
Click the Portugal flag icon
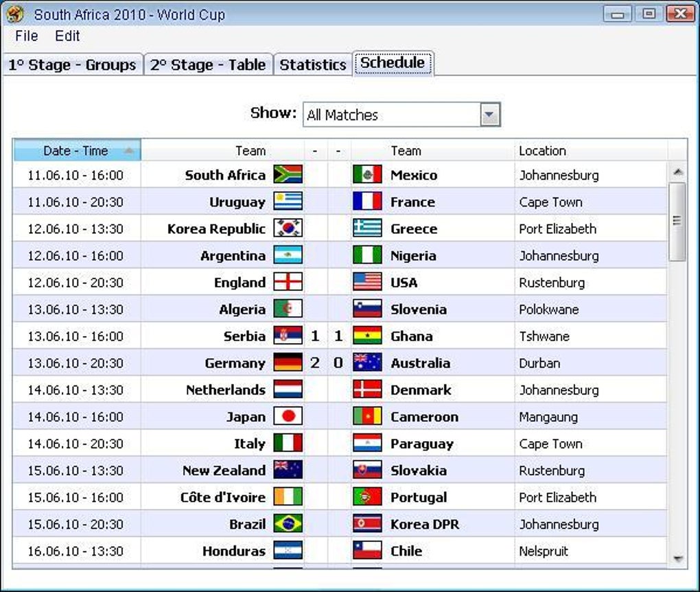tap(367, 497)
